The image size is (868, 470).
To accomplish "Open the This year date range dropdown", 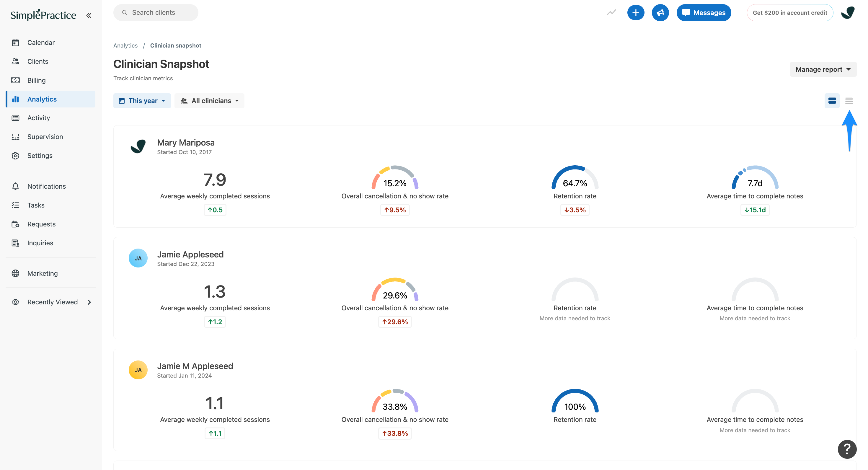I will click(142, 101).
